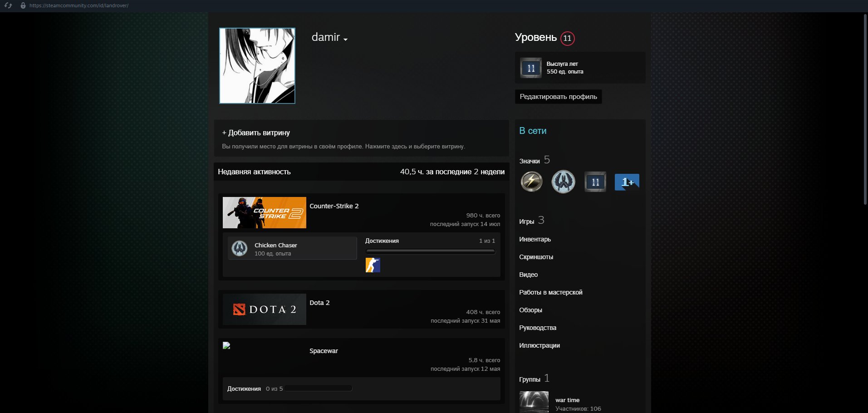The width and height of the screenshot is (868, 413).
Task: Click the Уровень level heading
Action: [535, 38]
